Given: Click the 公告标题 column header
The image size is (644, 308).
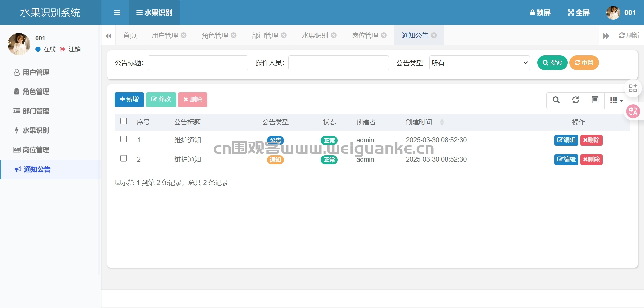Looking at the screenshot, I should pos(187,122).
